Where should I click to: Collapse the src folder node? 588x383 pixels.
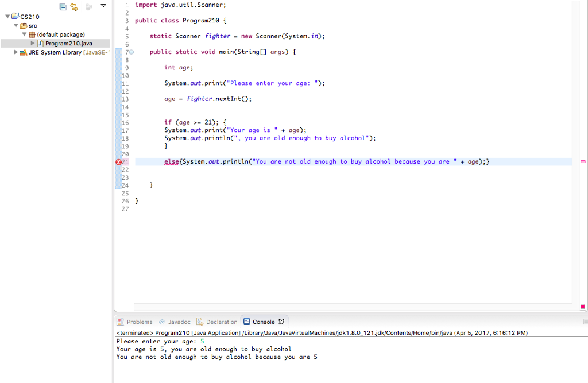click(16, 25)
